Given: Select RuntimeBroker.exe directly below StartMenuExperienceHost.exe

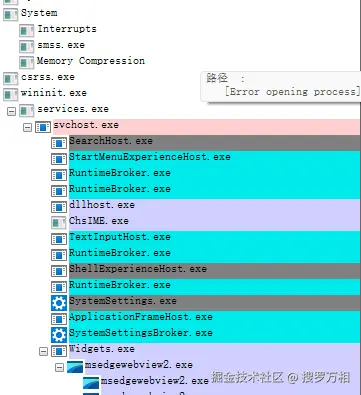Looking at the screenshot, I should (120, 173).
